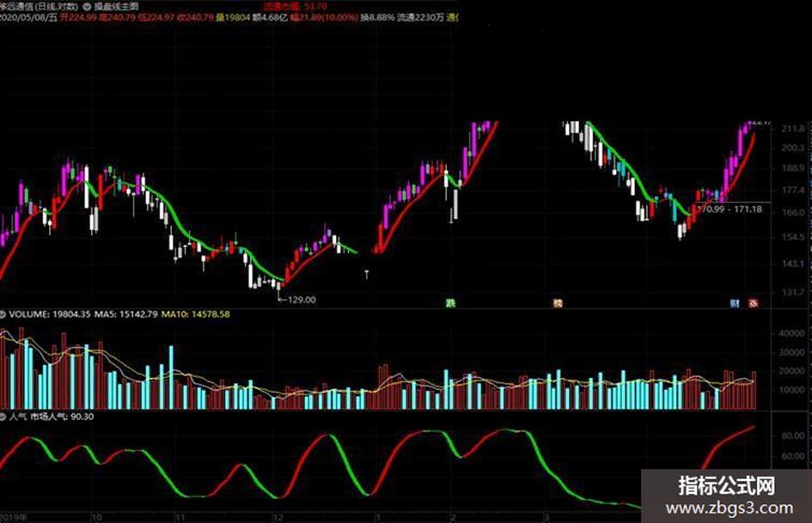812x523 pixels.
Task: Click the 177.4 price axis label
Action: pyautogui.click(x=793, y=191)
